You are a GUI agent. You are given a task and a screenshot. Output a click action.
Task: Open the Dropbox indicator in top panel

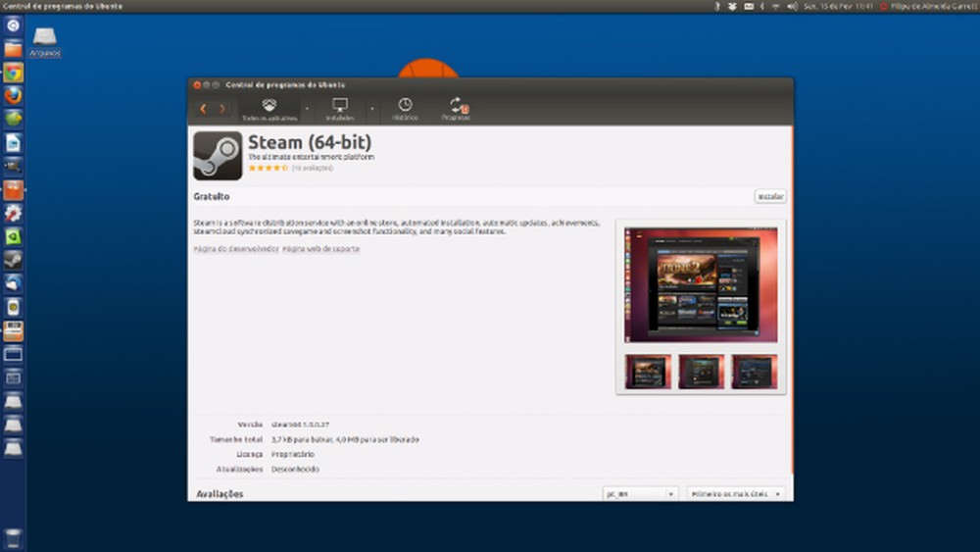pyautogui.click(x=732, y=6)
